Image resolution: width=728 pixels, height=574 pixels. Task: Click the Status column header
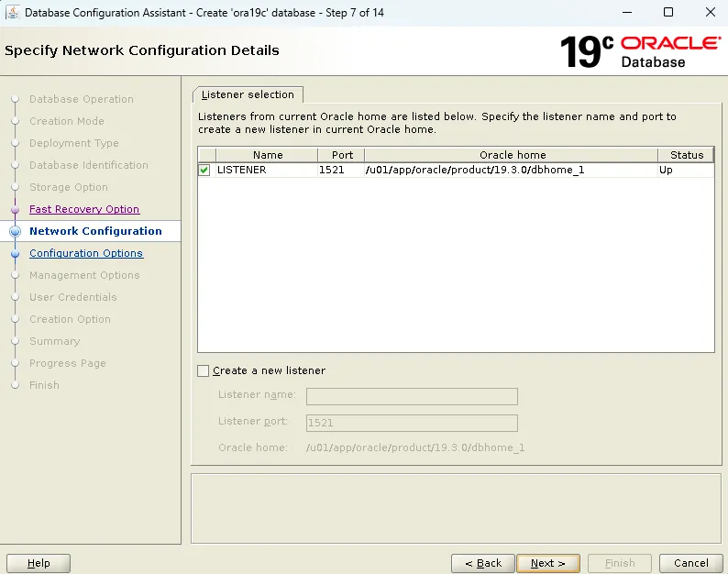[x=686, y=155]
